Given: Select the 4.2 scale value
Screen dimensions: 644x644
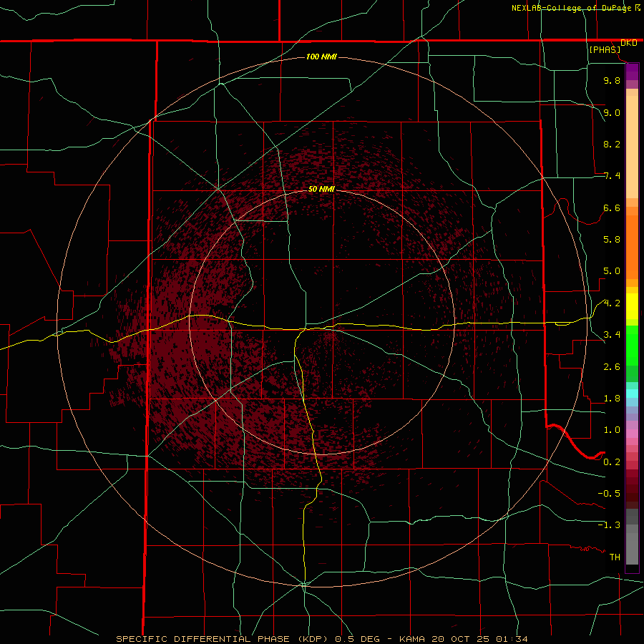Looking at the screenshot, I should [x=612, y=303].
